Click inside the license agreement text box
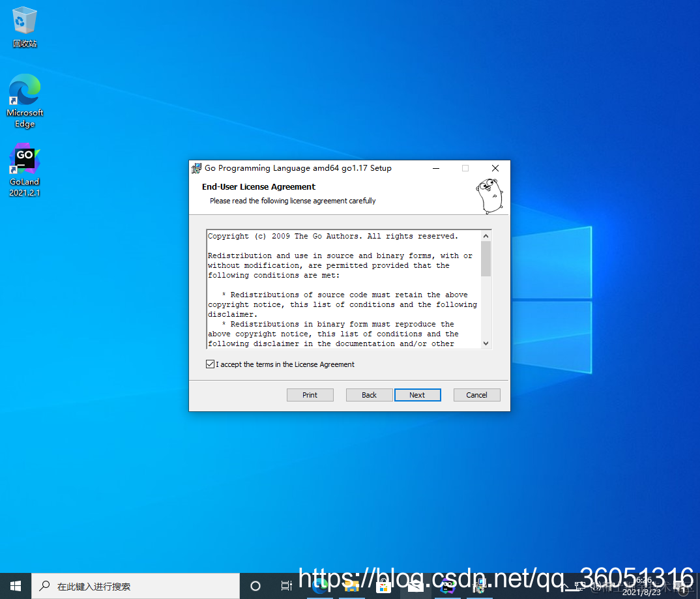 (343, 289)
